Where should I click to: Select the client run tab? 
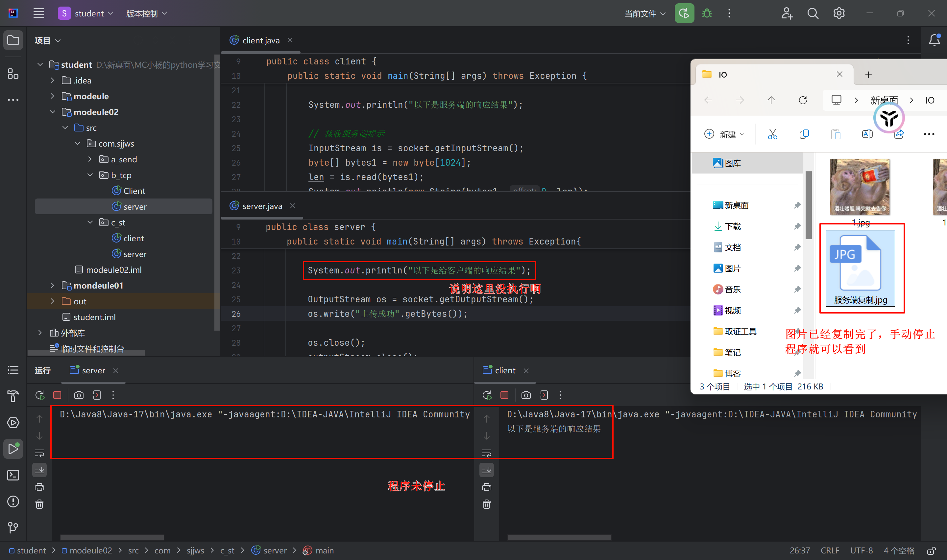point(504,371)
